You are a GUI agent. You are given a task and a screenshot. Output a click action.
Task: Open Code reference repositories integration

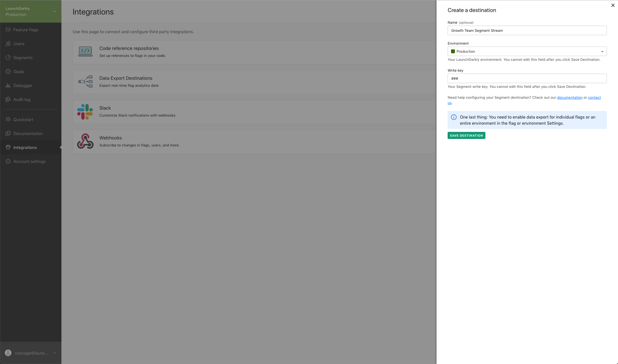pyautogui.click(x=254, y=52)
